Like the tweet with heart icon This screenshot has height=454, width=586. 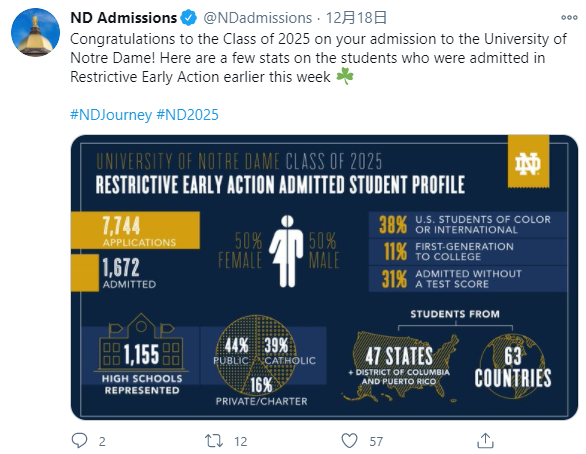[x=349, y=441]
